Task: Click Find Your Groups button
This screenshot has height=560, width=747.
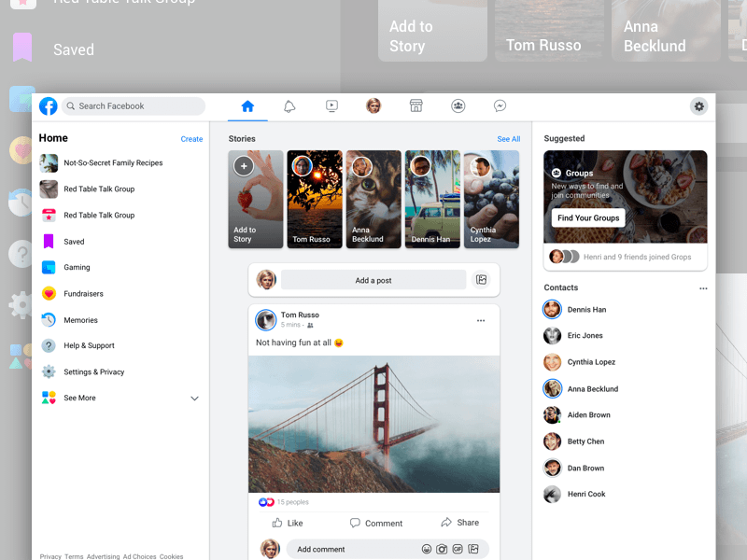Action: [x=588, y=217]
